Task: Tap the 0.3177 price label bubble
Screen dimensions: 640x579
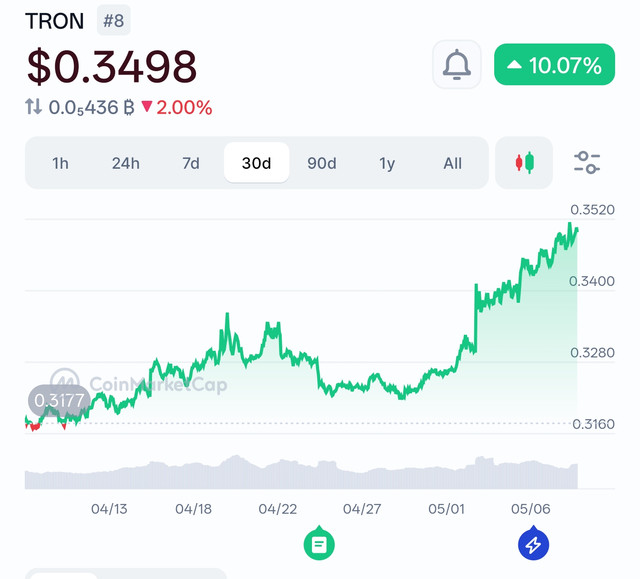Action: (x=59, y=400)
